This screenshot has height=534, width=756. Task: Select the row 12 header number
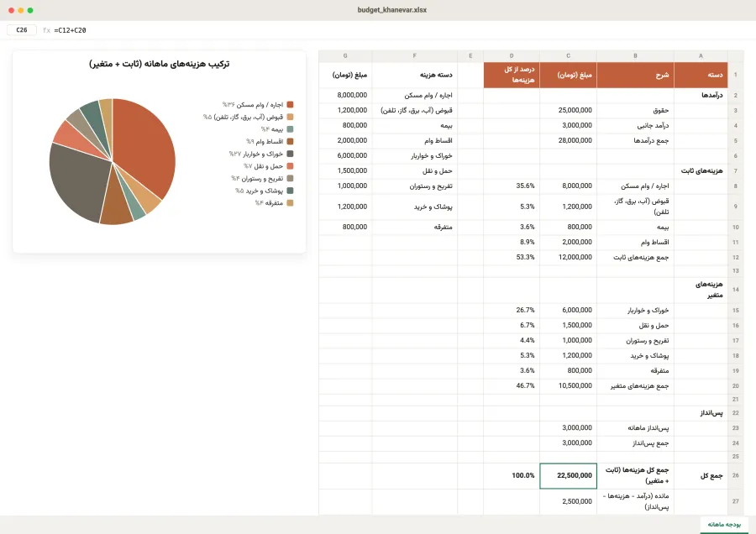[735, 258]
